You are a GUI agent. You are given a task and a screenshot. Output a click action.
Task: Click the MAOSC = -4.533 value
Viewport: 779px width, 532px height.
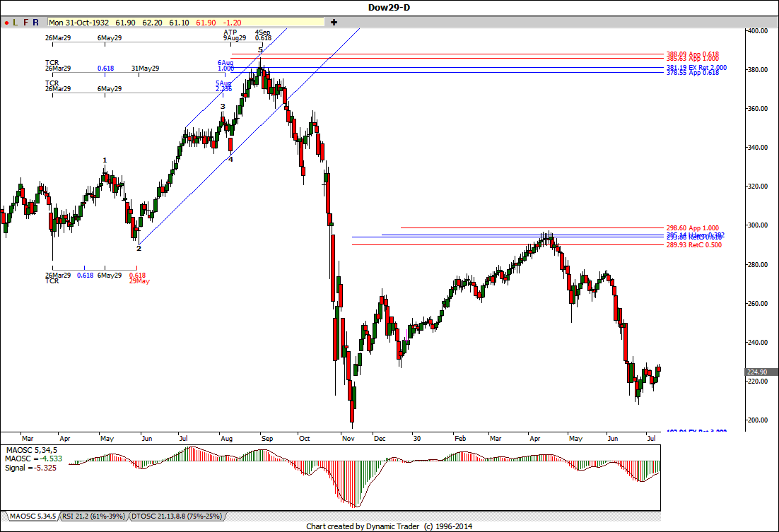click(x=34, y=459)
